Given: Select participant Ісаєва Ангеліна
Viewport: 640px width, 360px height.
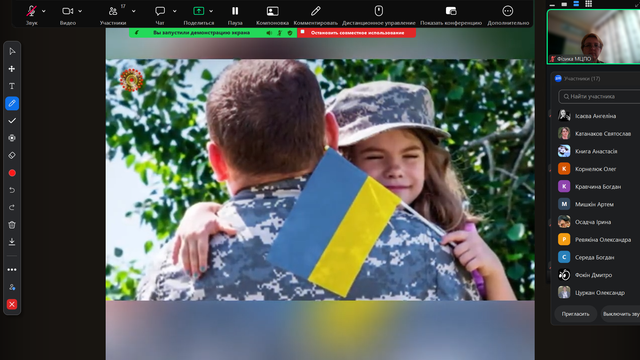Looking at the screenshot, I should point(597,116).
